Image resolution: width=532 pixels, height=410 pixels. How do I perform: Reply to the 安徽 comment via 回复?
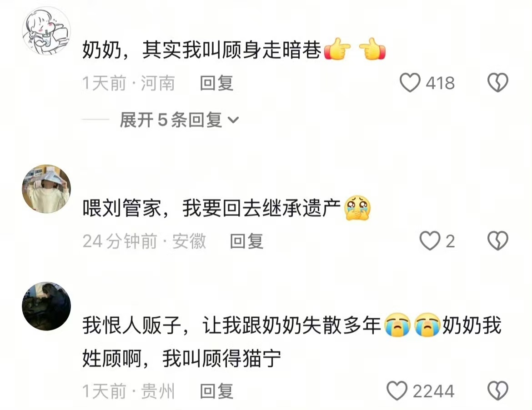[x=246, y=241]
